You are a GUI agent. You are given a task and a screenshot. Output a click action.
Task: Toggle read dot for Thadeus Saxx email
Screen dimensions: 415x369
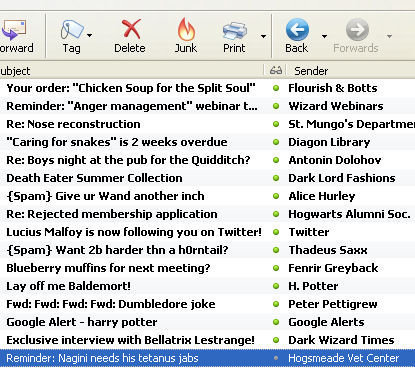click(x=276, y=250)
